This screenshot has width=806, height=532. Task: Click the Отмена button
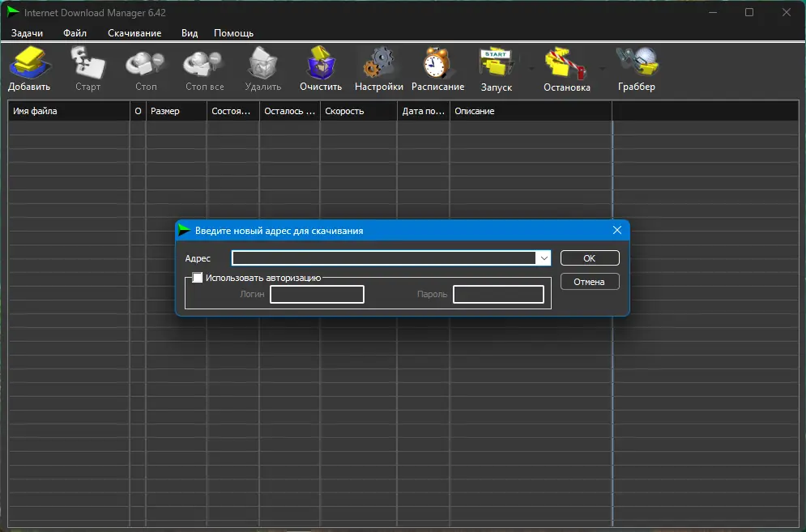coord(590,282)
